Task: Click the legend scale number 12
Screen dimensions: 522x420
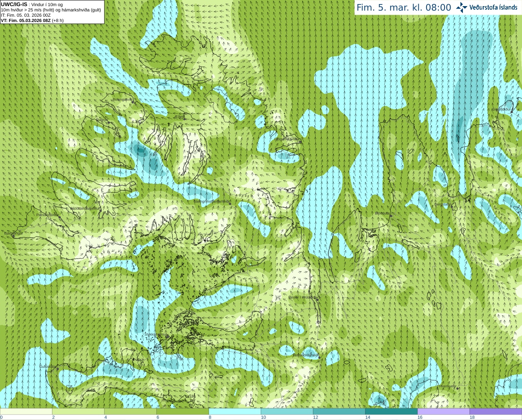Action: [x=316, y=418]
